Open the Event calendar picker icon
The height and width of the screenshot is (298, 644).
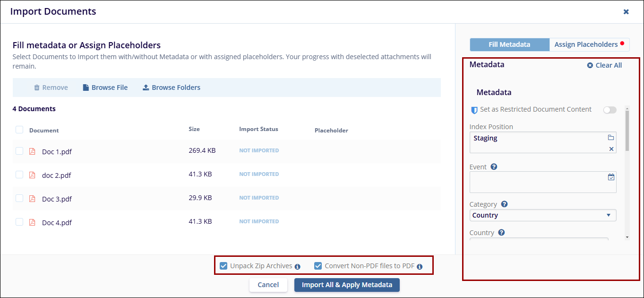click(x=611, y=177)
